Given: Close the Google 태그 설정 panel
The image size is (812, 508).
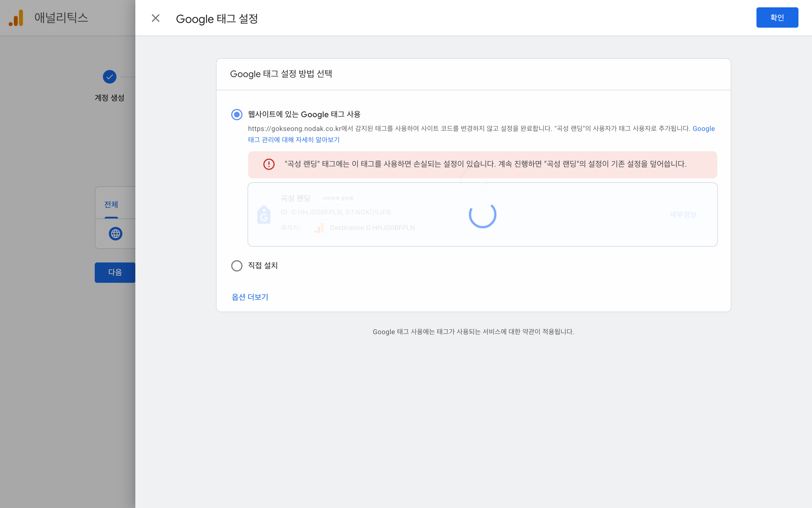Looking at the screenshot, I should point(155,18).
